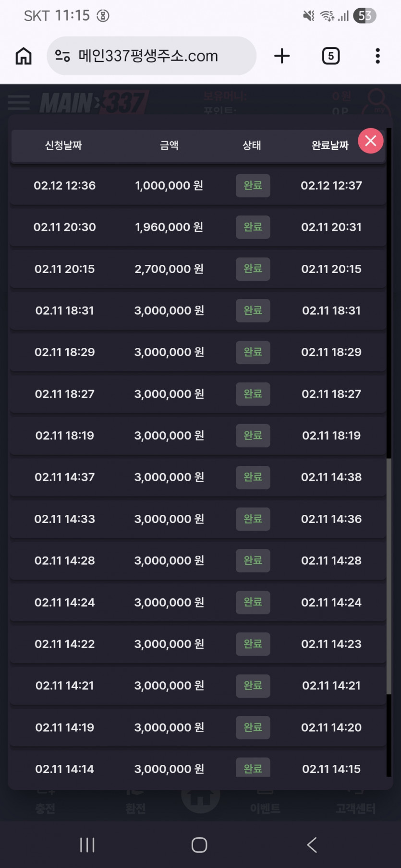The width and height of the screenshot is (401, 868).
Task: Open a new browser tab
Action: pos(282,56)
